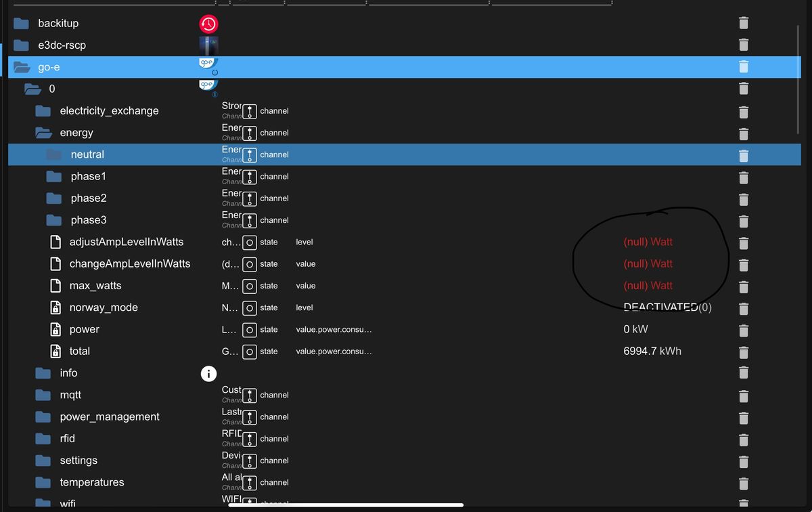Click the 0 kW power value
This screenshot has height=512, width=812.
(635, 329)
